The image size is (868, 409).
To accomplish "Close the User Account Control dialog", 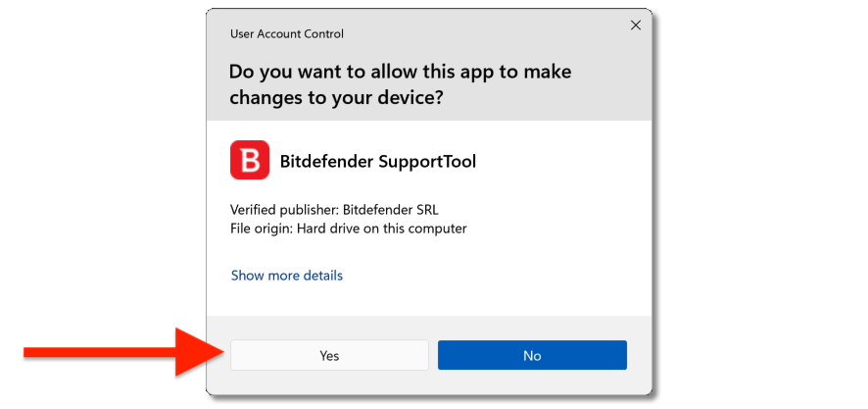I will point(636,26).
